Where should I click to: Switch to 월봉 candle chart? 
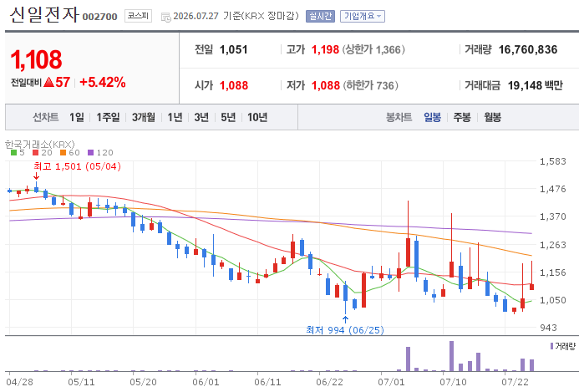click(492, 118)
